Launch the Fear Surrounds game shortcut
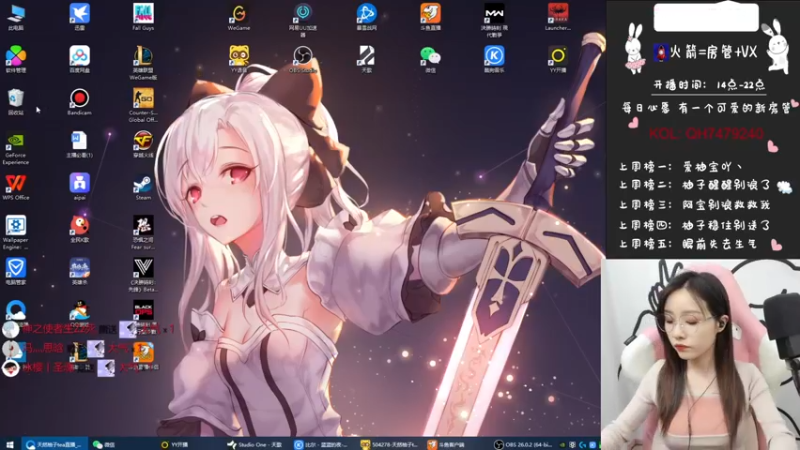800x450 pixels. point(143,233)
